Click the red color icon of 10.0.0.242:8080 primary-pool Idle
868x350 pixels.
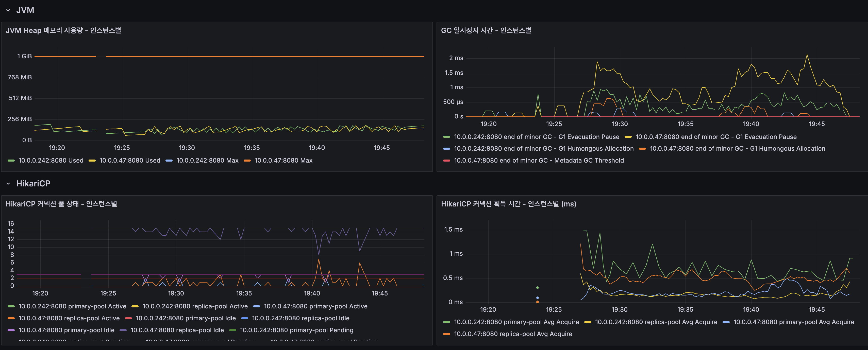pos(128,318)
